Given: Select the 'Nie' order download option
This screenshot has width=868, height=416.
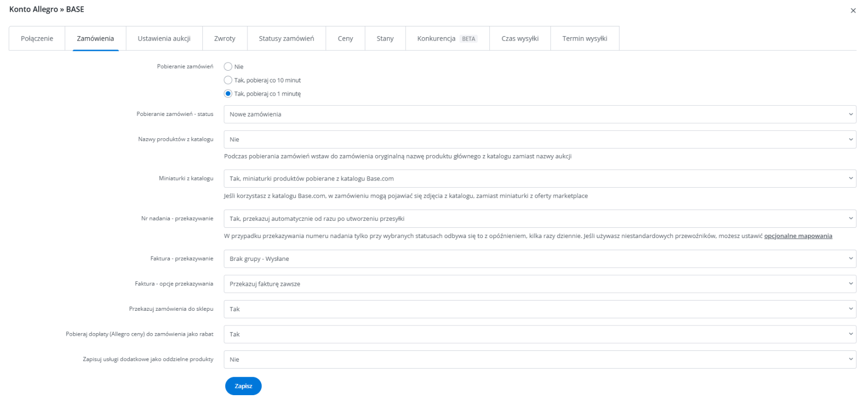Looking at the screenshot, I should pos(228,67).
